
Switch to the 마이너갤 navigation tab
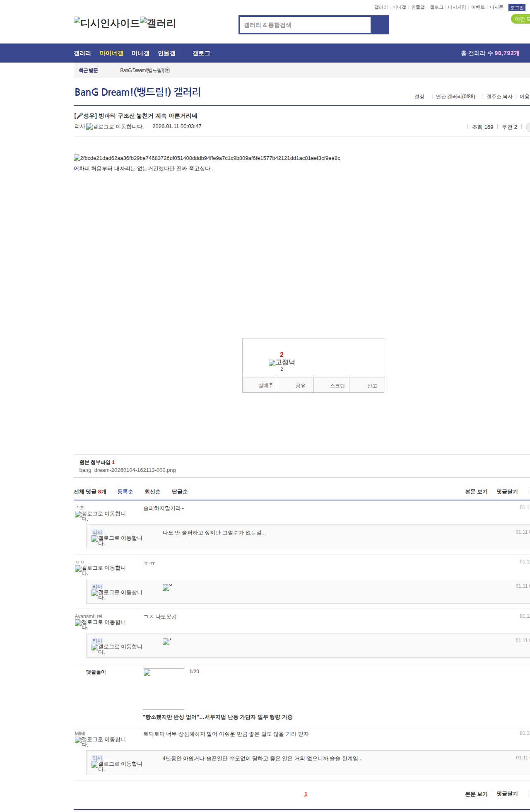click(x=111, y=53)
